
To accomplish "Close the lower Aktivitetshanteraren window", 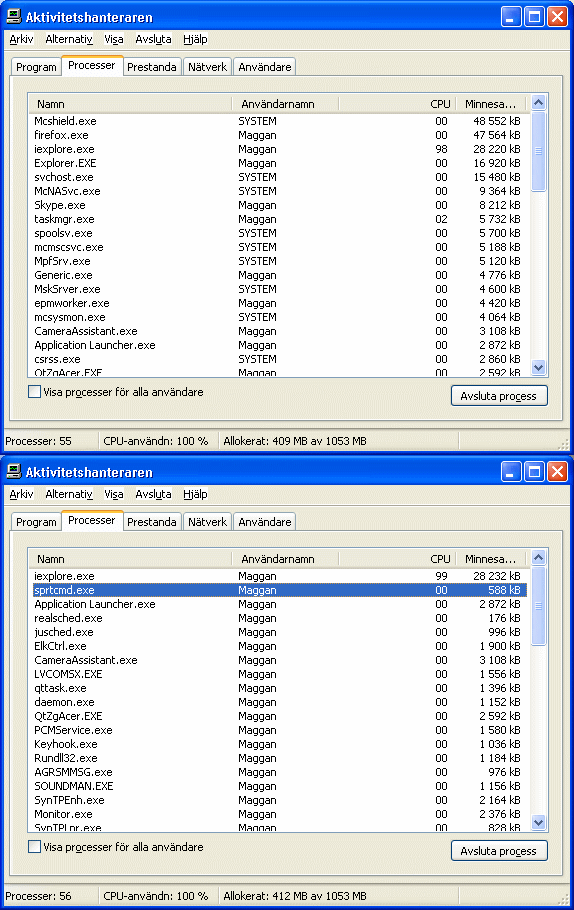I will (x=557, y=472).
